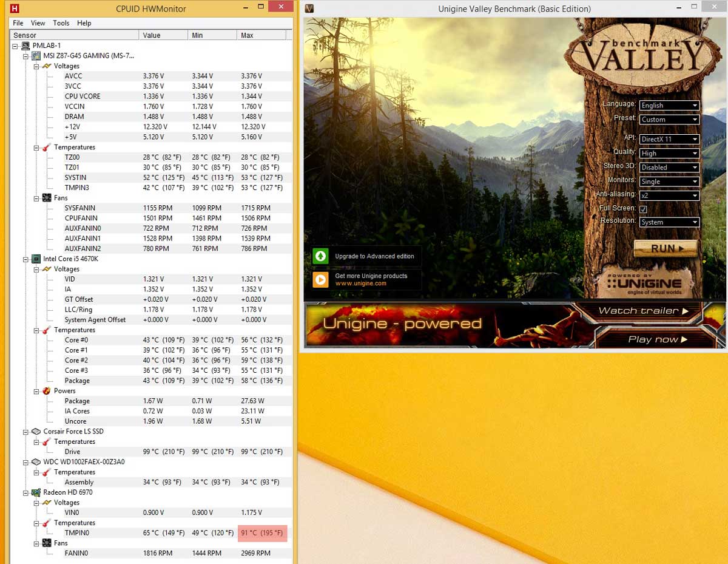Click the Corsair Force LS SSD drive icon

(x=36, y=432)
